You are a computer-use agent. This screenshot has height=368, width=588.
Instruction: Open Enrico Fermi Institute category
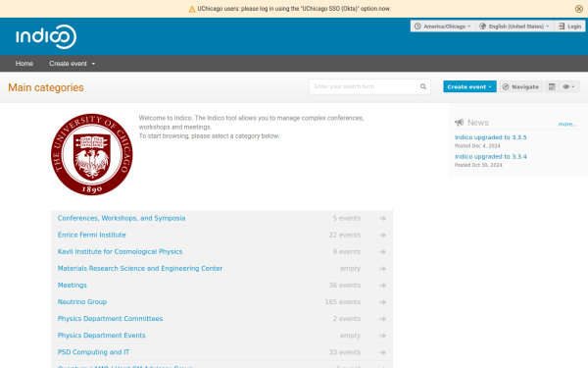pyautogui.click(x=91, y=235)
